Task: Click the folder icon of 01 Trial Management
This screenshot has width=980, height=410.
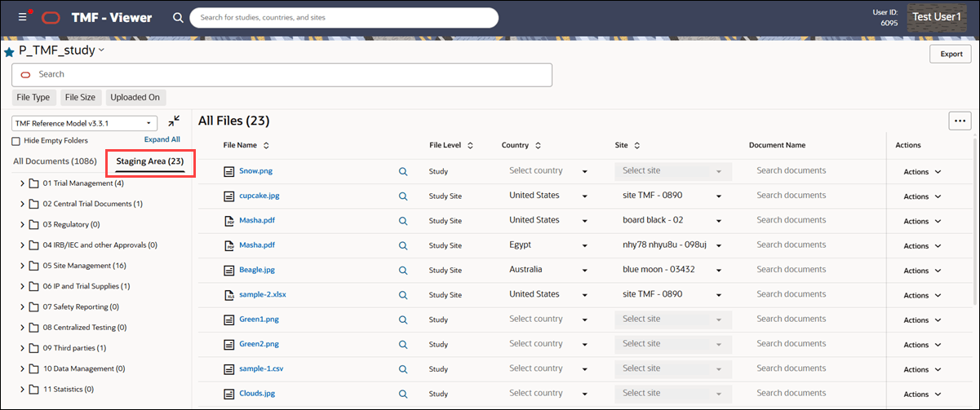Action: point(34,183)
